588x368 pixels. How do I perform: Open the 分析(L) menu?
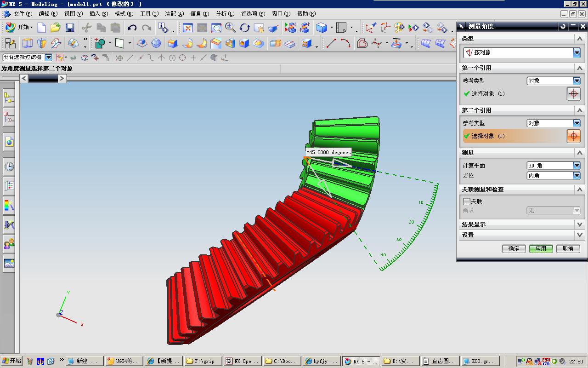point(225,14)
